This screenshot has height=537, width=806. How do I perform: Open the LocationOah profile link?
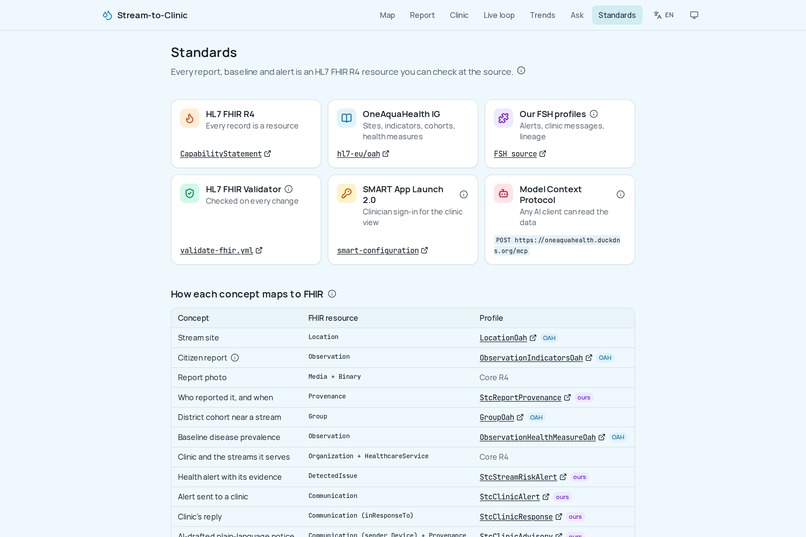tap(503, 338)
